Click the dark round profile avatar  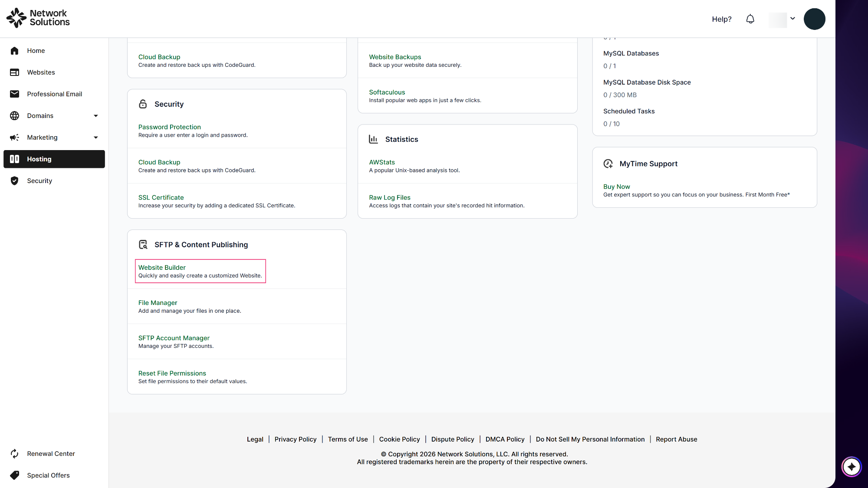(x=814, y=19)
